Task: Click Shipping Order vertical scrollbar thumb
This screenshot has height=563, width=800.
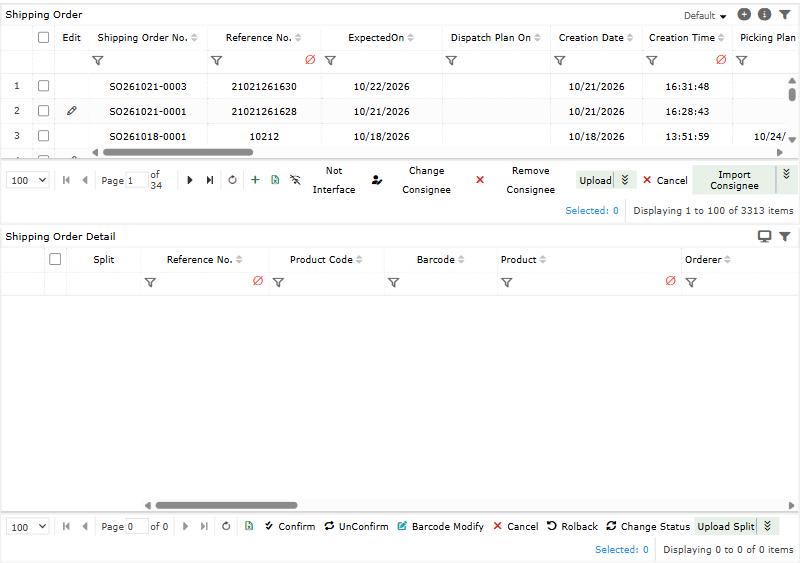Action: point(792,94)
